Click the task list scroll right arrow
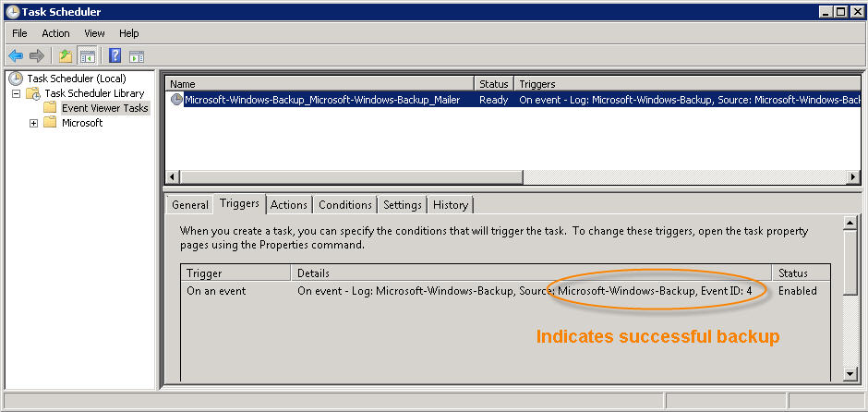 pyautogui.click(x=854, y=177)
